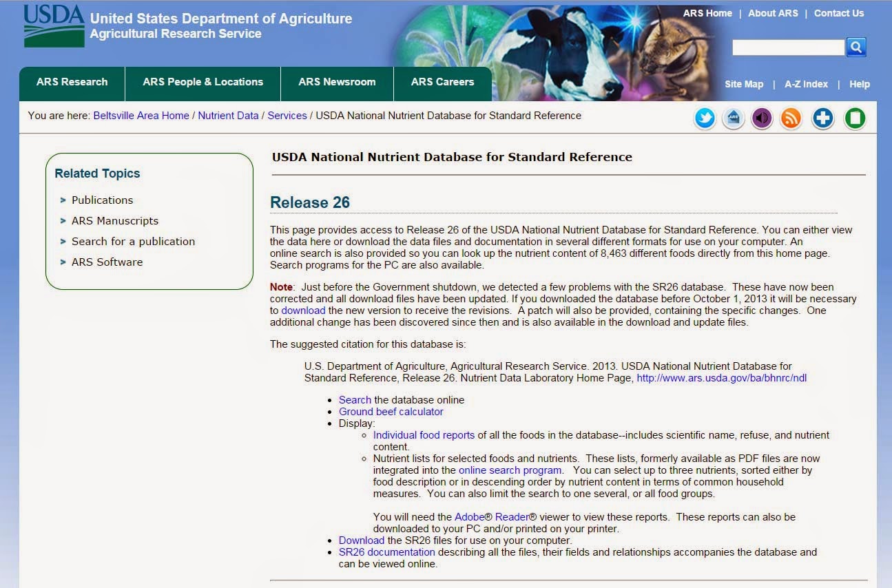Viewport: 892px width, 588px height.
Task: Click the Twitter bird icon
Action: click(x=705, y=118)
